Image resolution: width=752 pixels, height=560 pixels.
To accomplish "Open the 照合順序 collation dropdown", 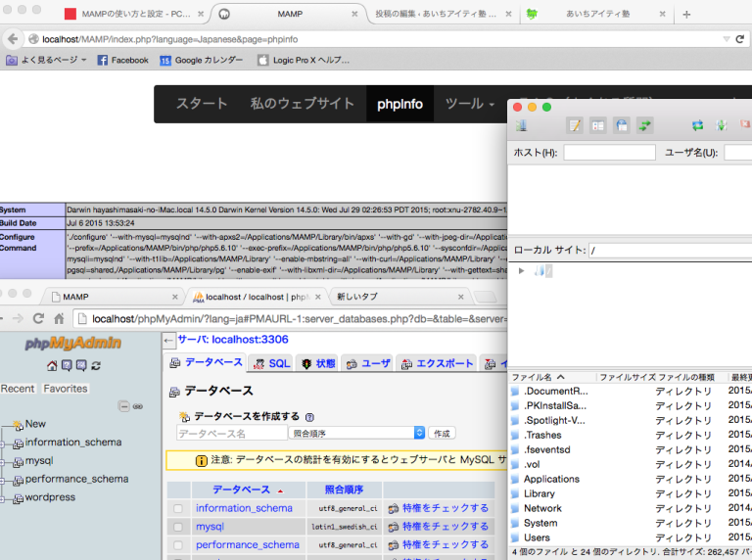I will (x=356, y=433).
